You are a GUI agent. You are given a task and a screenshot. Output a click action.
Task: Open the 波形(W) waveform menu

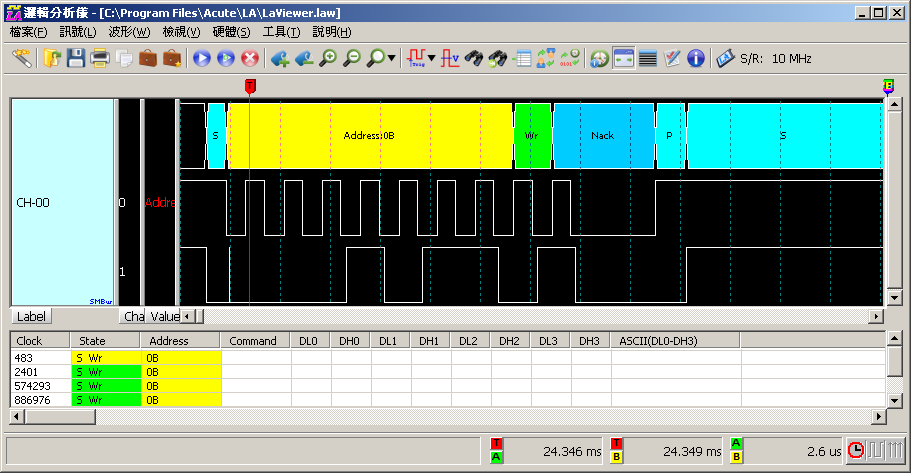(129, 32)
